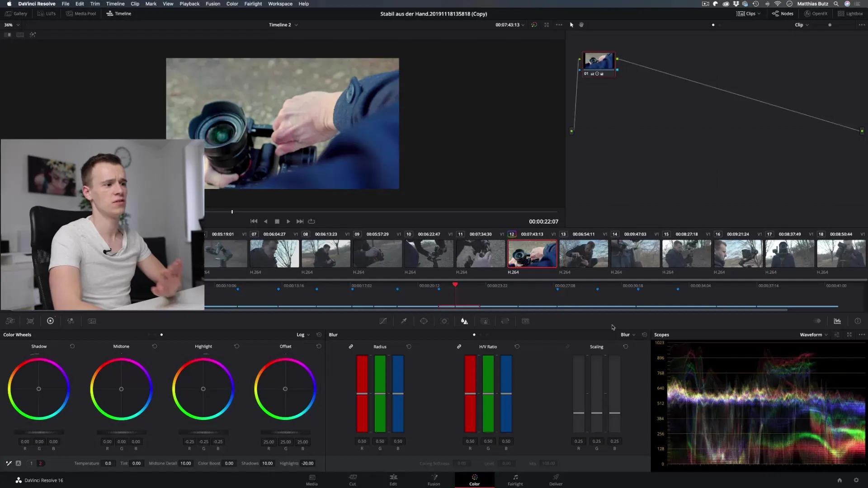Toggle the Nodes panel
The height and width of the screenshot is (488, 868).
[x=783, y=14]
